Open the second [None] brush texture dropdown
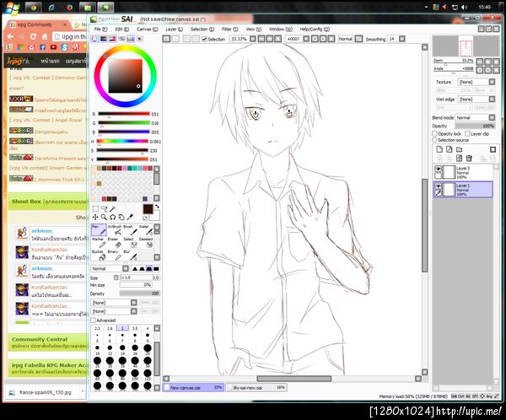 (114, 311)
